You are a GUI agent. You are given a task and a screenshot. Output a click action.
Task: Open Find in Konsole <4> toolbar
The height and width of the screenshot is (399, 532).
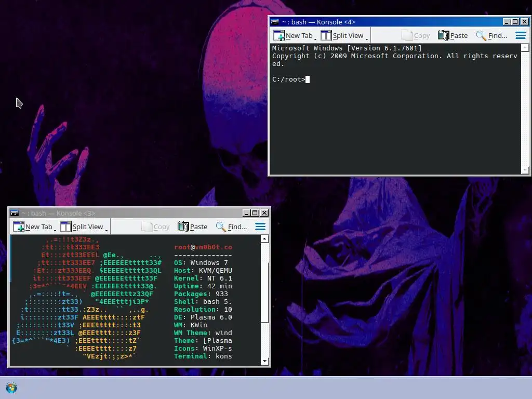pos(491,35)
